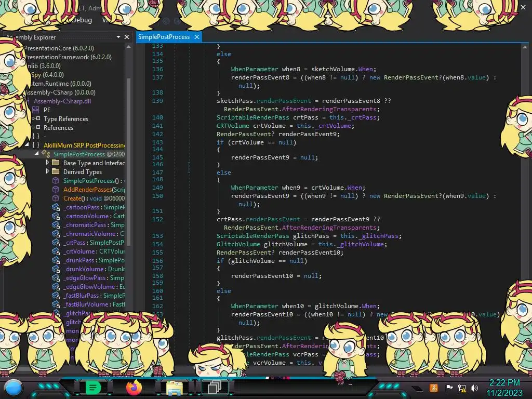Screen dimensions: 532x399
Task: Click the _cartoonPass field icon
Action: point(56,207)
